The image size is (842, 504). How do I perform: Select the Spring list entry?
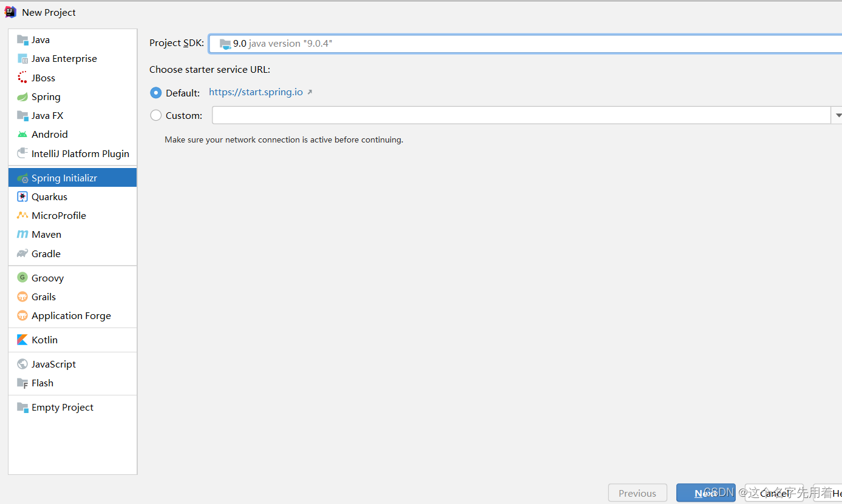[x=72, y=97]
